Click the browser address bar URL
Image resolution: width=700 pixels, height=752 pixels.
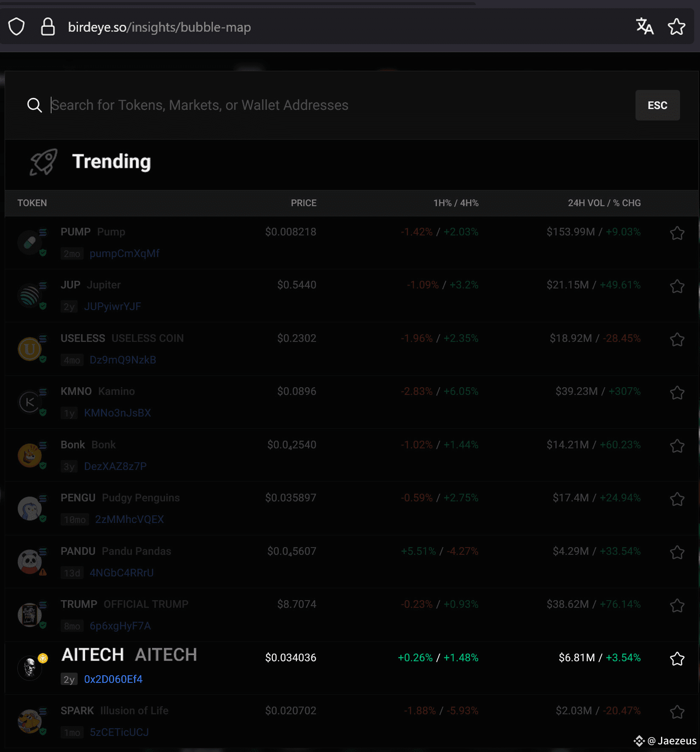[x=160, y=27]
